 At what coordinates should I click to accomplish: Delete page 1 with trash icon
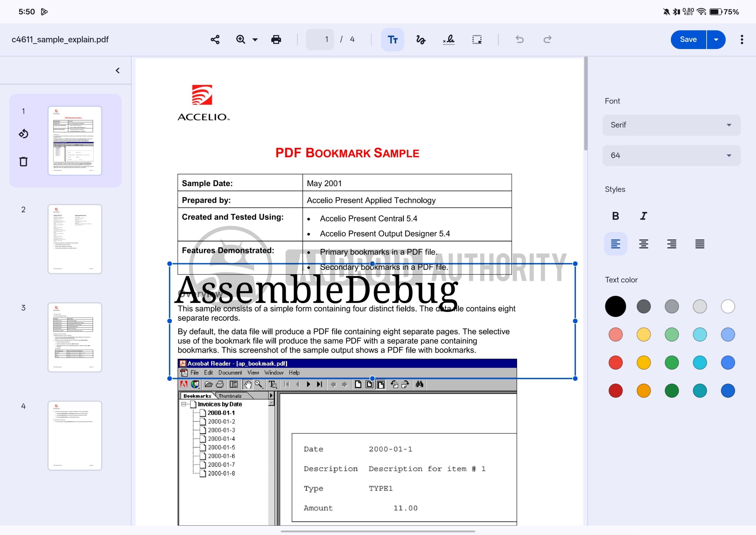click(23, 161)
